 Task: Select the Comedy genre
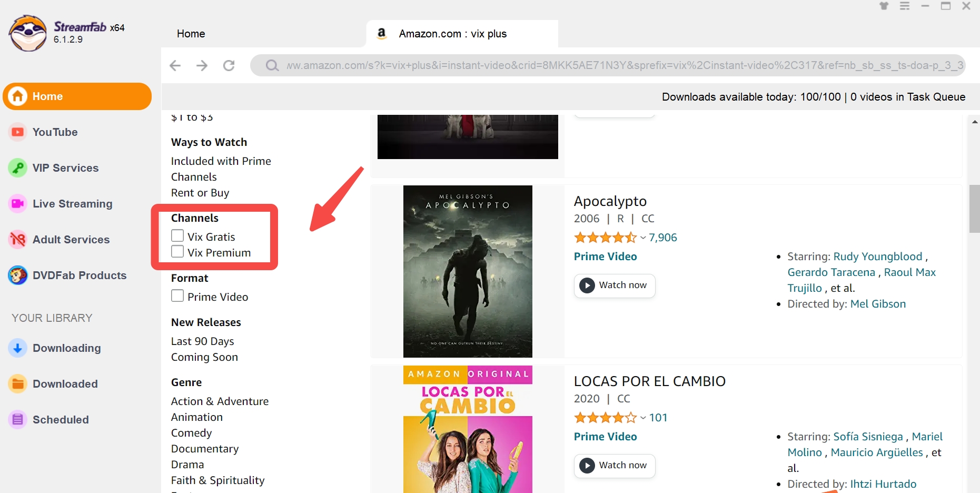pos(191,433)
